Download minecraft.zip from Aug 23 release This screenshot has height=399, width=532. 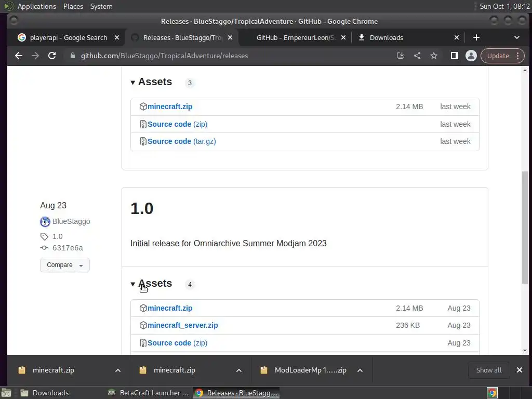click(x=170, y=308)
